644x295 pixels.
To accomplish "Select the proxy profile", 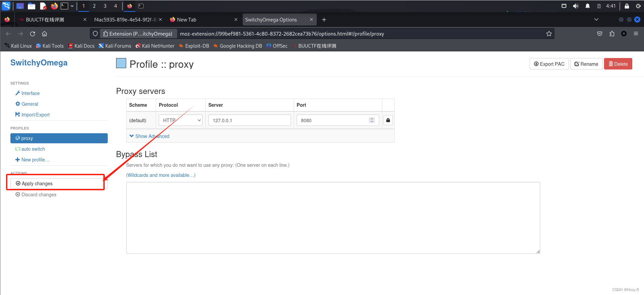I will tap(59, 138).
